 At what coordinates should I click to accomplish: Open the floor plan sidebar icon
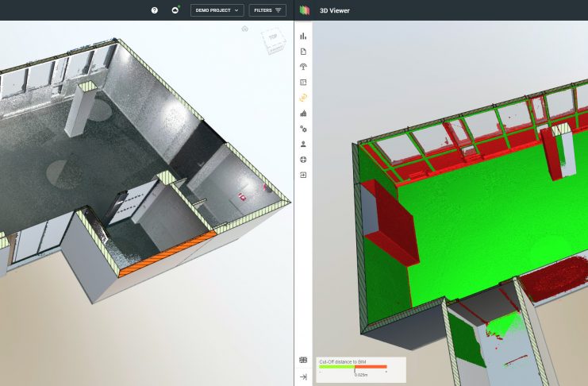tap(303, 82)
